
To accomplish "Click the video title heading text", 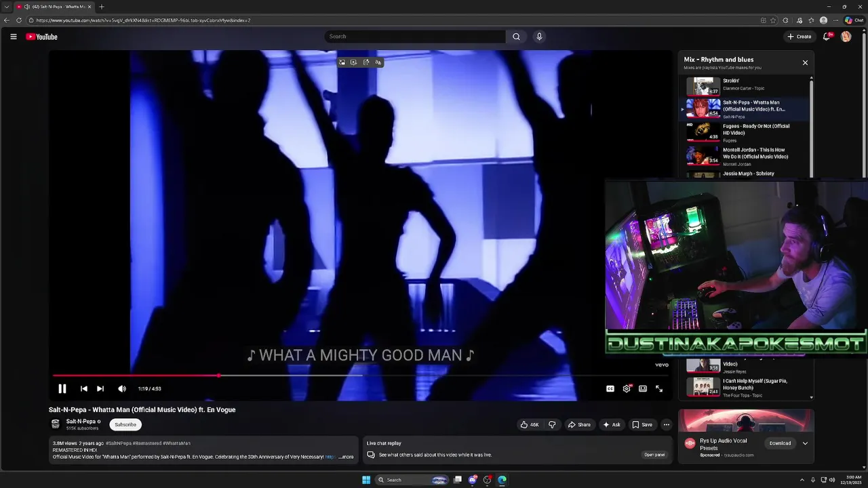I will pos(142,409).
